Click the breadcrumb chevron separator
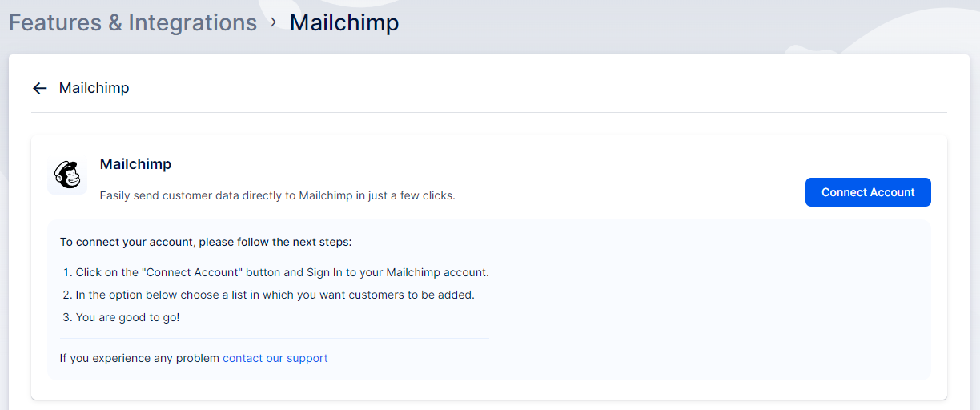Screen dimensions: 980x410 pos(273,22)
